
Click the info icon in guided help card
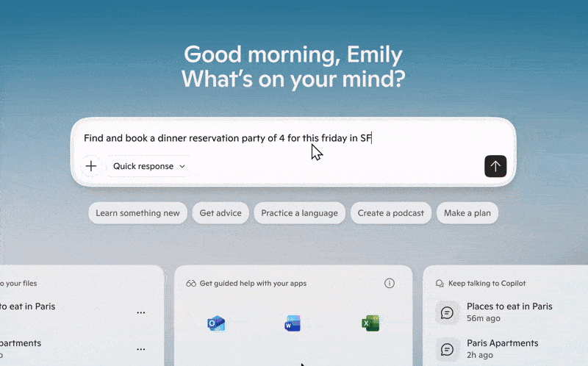tap(390, 283)
